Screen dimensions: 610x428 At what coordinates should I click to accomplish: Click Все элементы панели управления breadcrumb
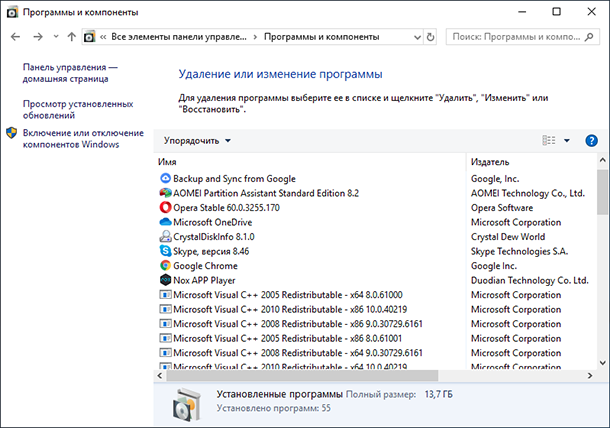179,37
